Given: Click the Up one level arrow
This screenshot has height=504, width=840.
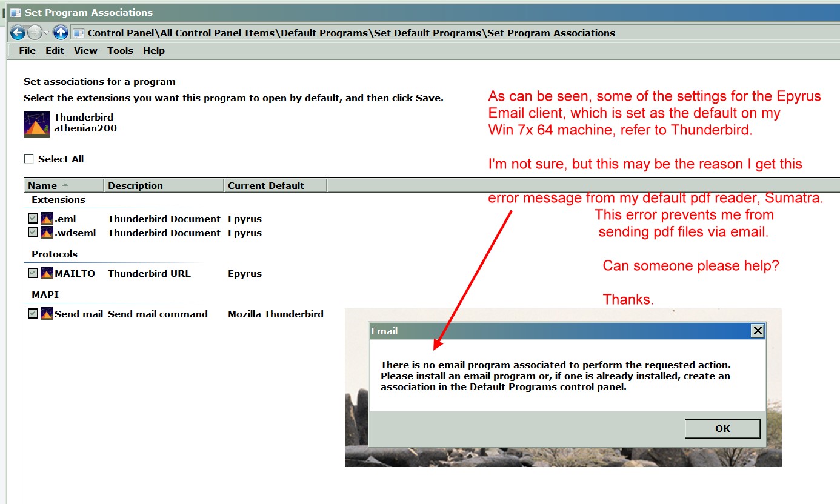Looking at the screenshot, I should pyautogui.click(x=61, y=33).
